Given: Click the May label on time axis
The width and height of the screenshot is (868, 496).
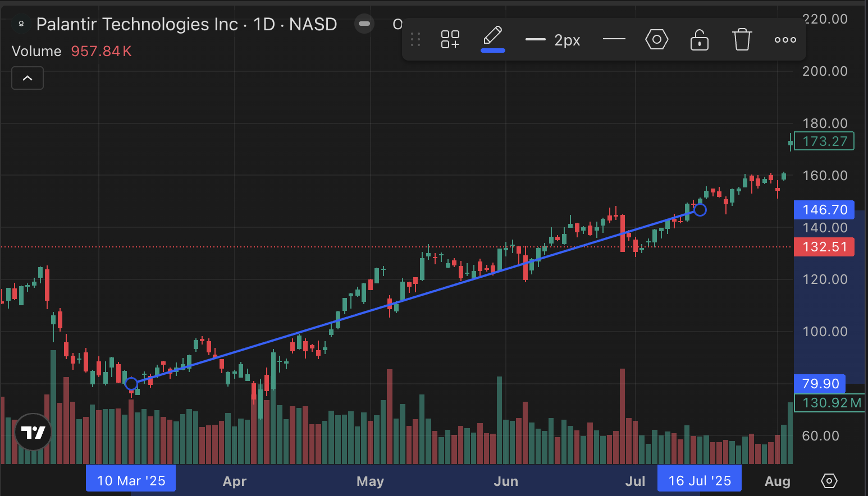Looking at the screenshot, I should 370,481.
